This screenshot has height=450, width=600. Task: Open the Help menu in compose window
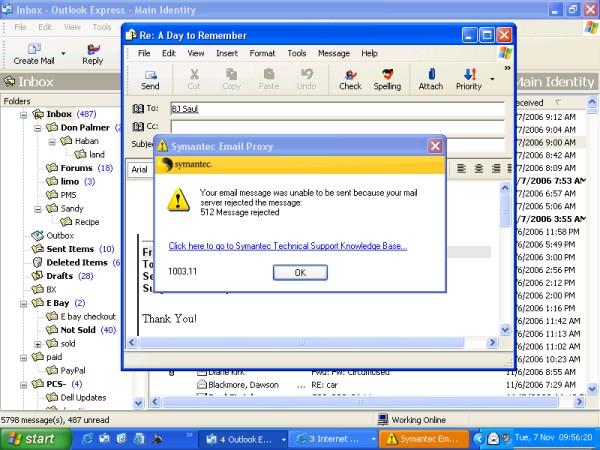pos(369,53)
